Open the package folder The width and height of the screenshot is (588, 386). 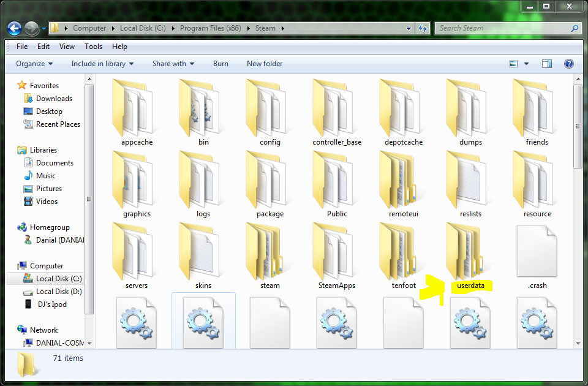point(270,184)
